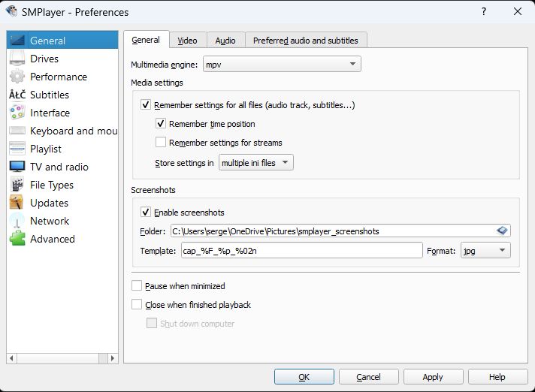
Task: Open Preferred audio and subtitles tab
Action: click(x=306, y=41)
